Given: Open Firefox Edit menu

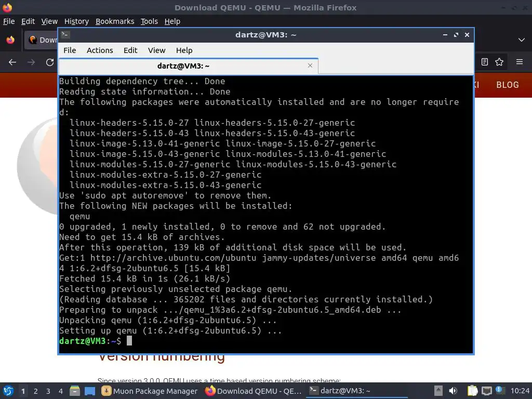Looking at the screenshot, I should coord(28,21).
